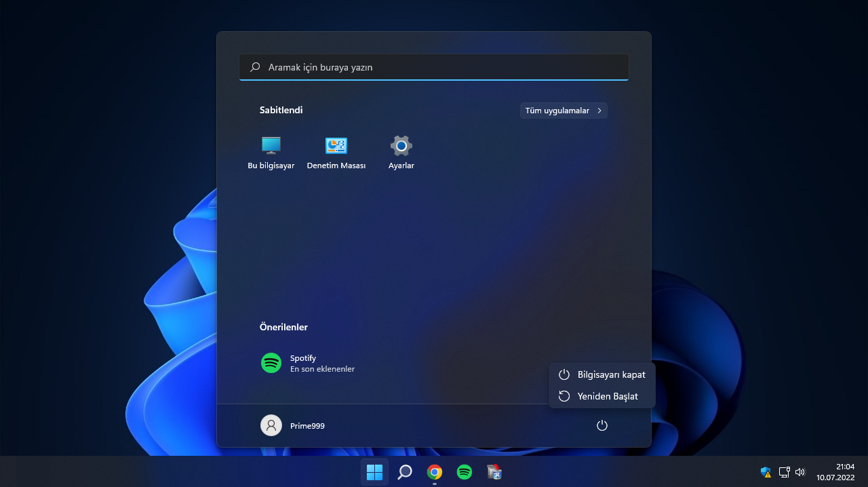Click En son eklenenler text under Spotify

click(322, 369)
